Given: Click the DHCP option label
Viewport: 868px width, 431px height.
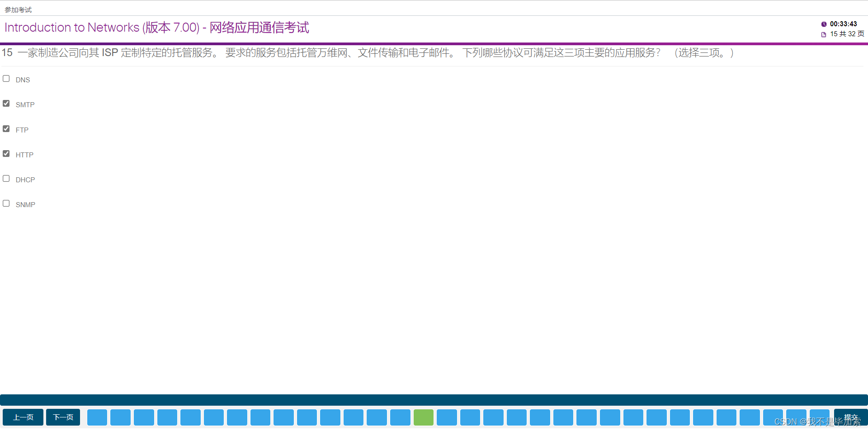Looking at the screenshot, I should pos(25,180).
